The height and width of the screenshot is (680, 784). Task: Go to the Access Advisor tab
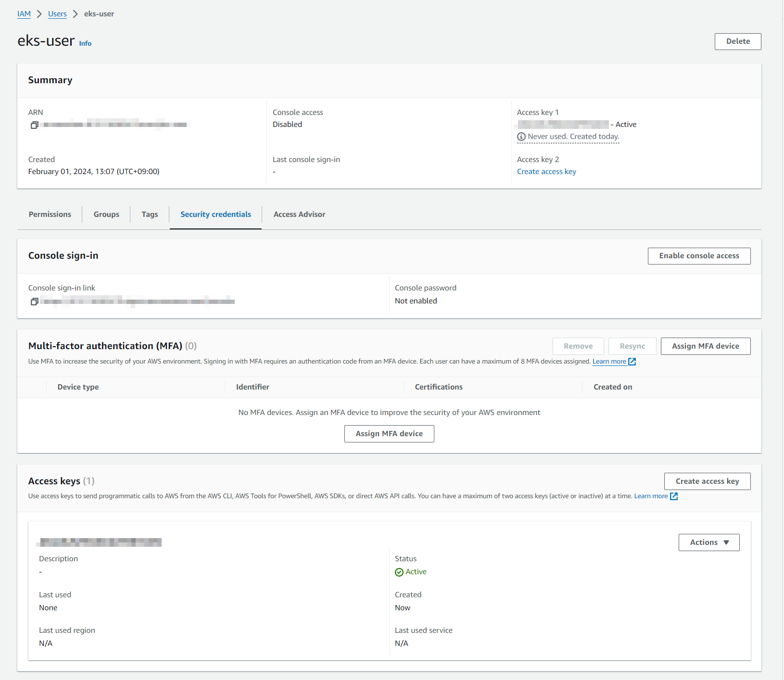tap(299, 214)
